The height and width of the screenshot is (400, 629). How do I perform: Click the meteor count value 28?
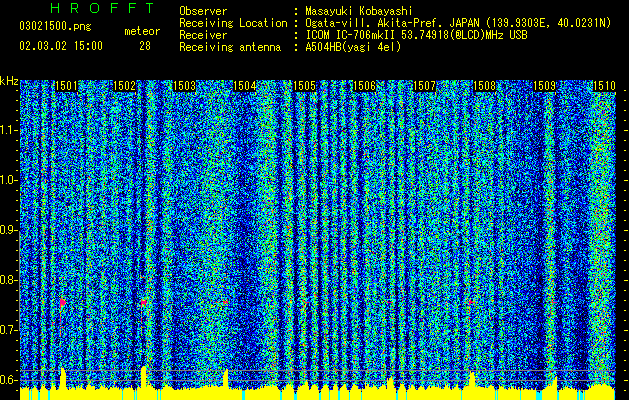pyautogui.click(x=145, y=46)
